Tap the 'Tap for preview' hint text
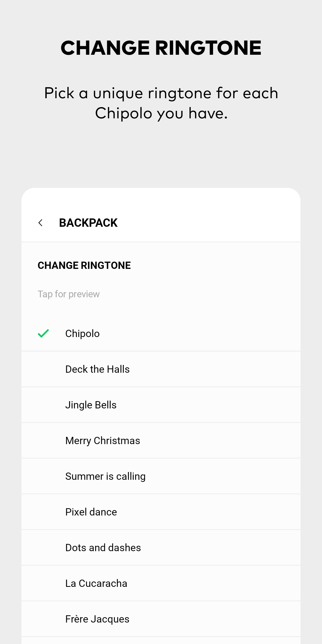This screenshot has height=644, width=322. click(x=68, y=294)
